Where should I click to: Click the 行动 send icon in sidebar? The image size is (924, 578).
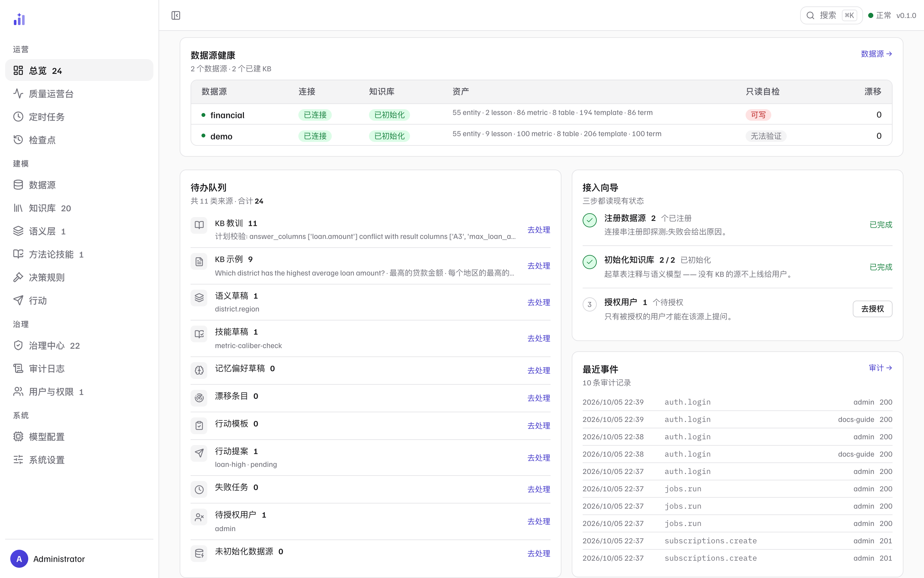[x=18, y=301]
